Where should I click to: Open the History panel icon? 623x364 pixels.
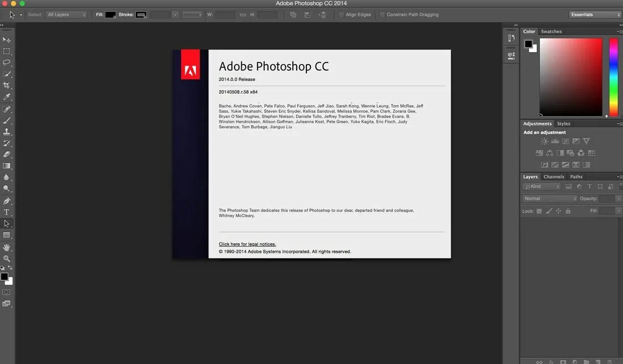(511, 38)
